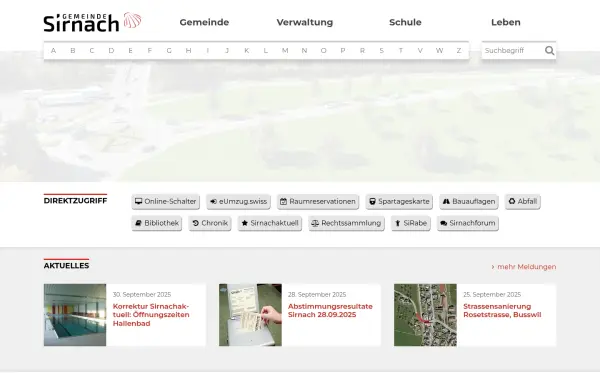Select letter B in alphabet index

73,51
